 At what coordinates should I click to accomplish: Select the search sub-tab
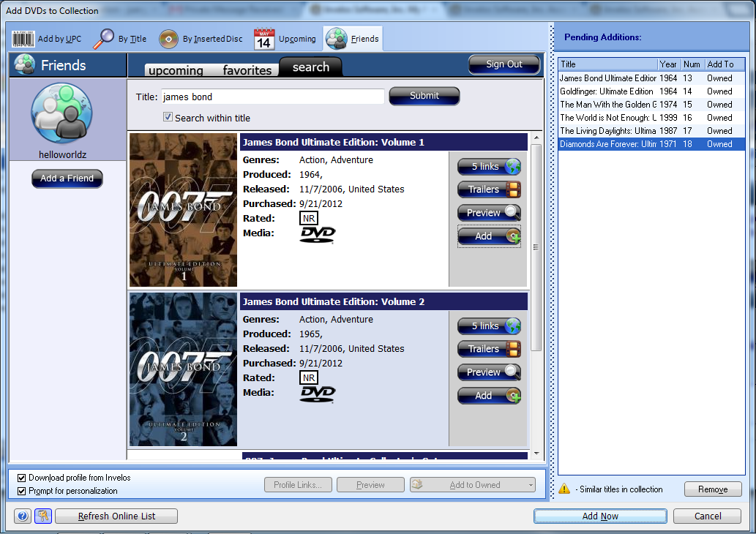point(310,67)
